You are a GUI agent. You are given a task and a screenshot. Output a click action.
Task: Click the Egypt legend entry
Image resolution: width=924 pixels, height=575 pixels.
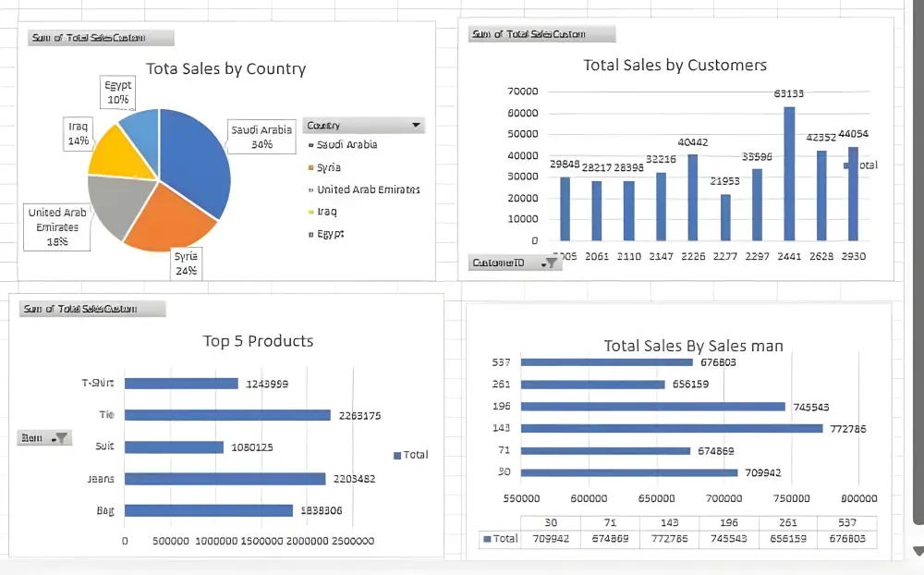pyautogui.click(x=326, y=234)
